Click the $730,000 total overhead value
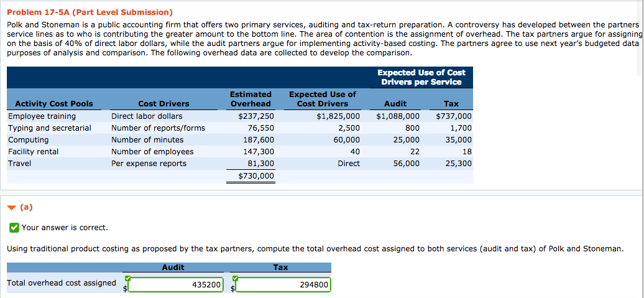The height and width of the screenshot is (298, 644). (256, 176)
